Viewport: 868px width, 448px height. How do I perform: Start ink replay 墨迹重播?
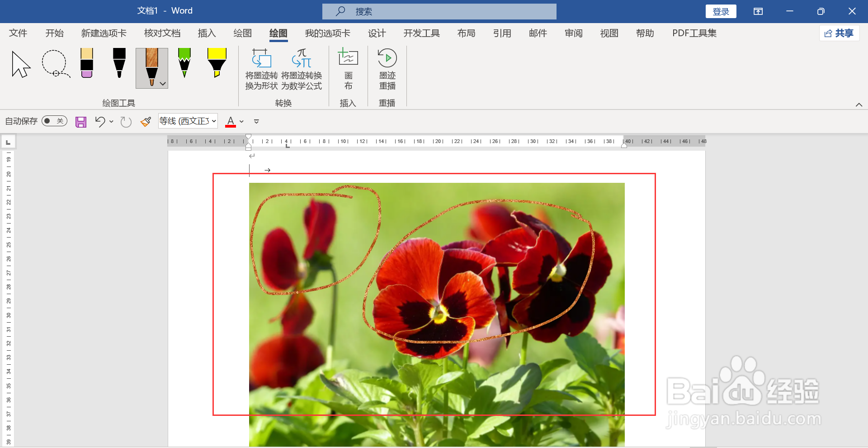click(x=387, y=70)
